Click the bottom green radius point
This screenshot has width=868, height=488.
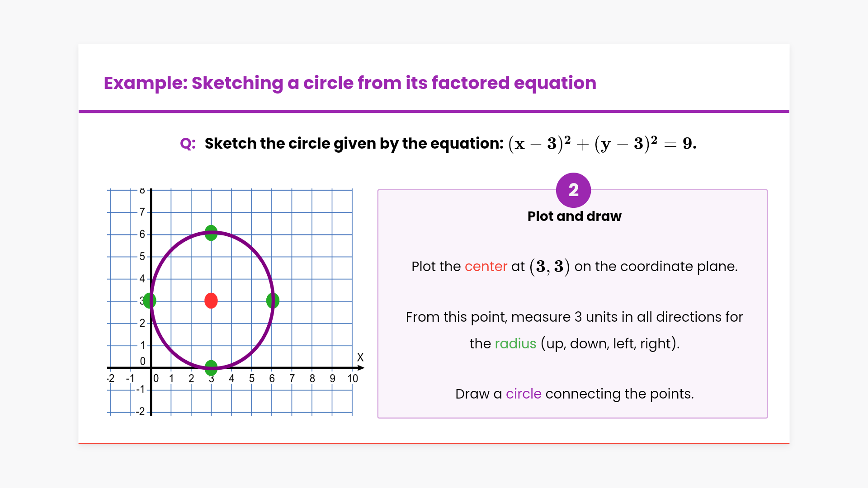(211, 367)
